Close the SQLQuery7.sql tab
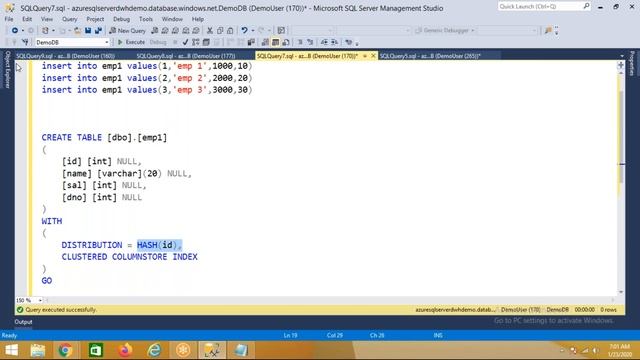640x360 pixels. 373,56
